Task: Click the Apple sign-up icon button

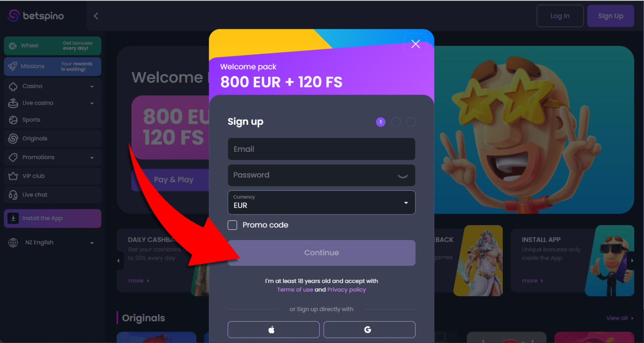Action: 273,330
